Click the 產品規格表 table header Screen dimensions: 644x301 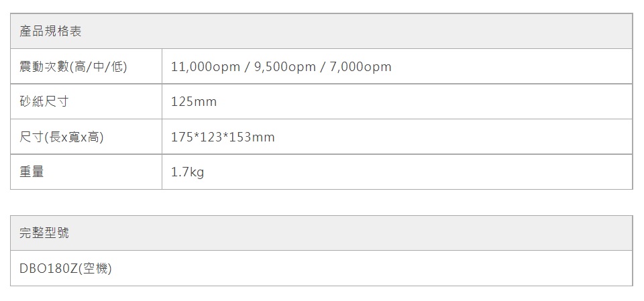[51, 32]
